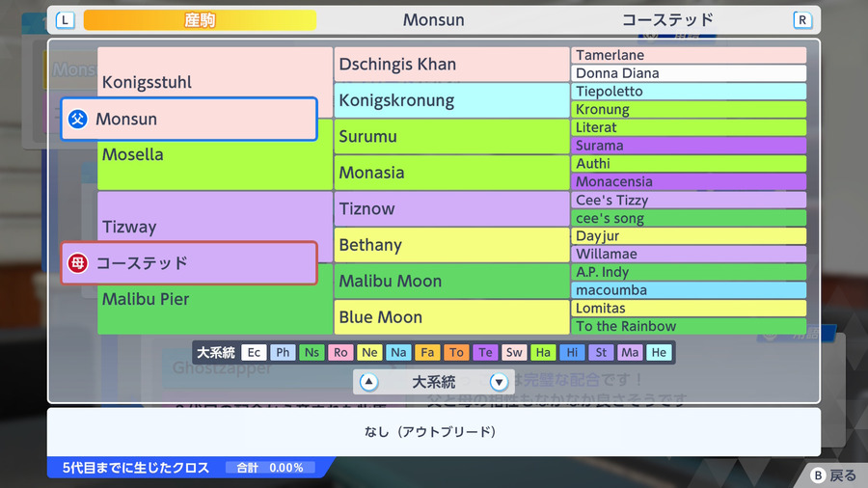Click Donna Diana in the fourth generation
Viewport: 868px width, 488px height.
point(689,73)
